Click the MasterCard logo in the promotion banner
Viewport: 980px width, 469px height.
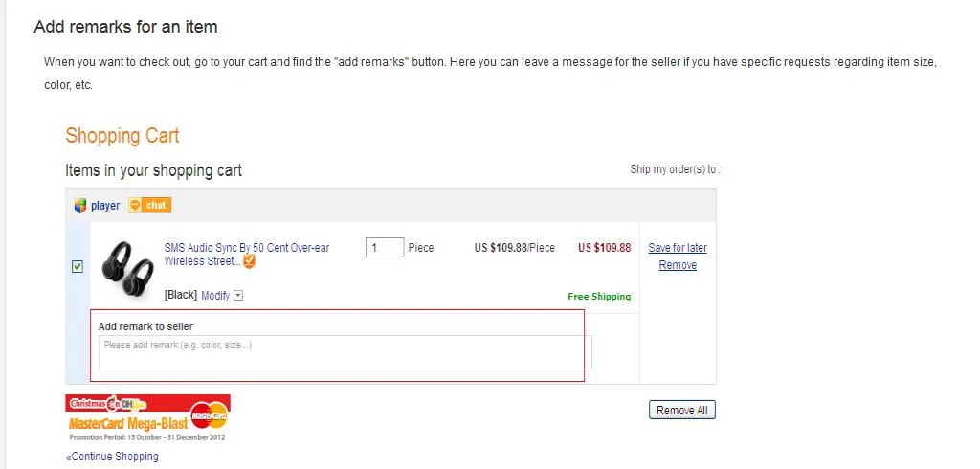tap(210, 414)
